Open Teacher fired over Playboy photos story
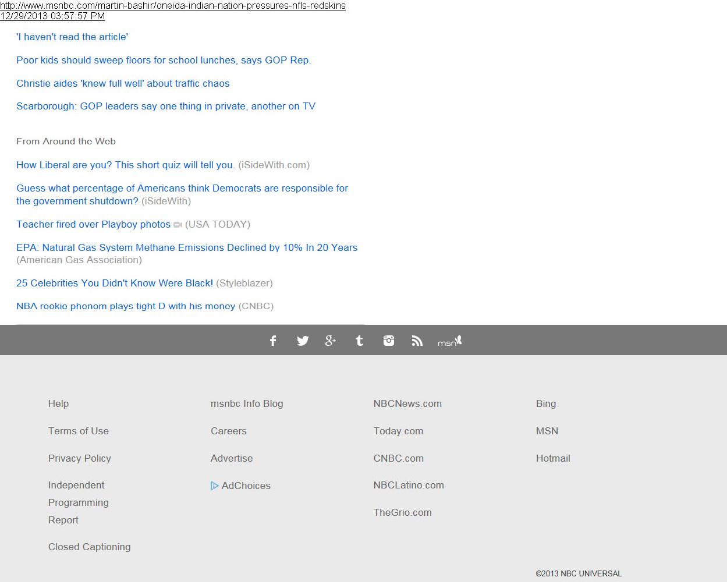Screen dimensions: 727x588 93,224
